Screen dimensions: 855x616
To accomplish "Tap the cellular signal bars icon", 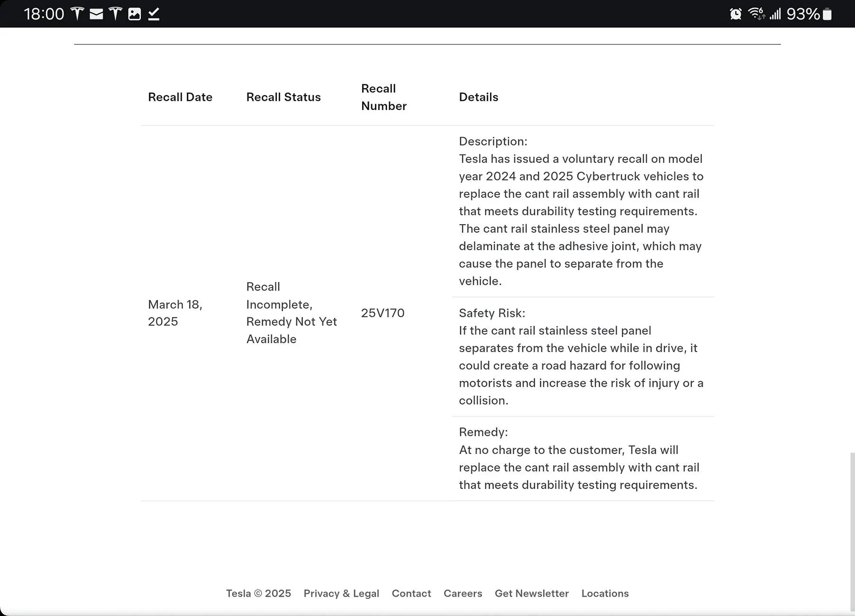I will pyautogui.click(x=775, y=14).
